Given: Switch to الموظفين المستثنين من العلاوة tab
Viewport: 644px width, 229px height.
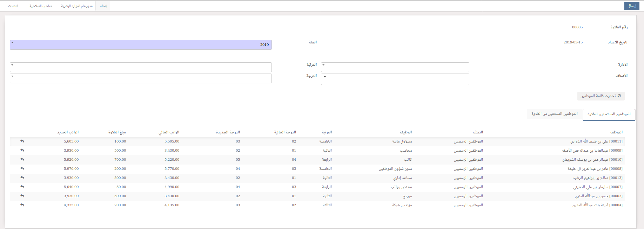Looking at the screenshot, I should pos(554,114).
